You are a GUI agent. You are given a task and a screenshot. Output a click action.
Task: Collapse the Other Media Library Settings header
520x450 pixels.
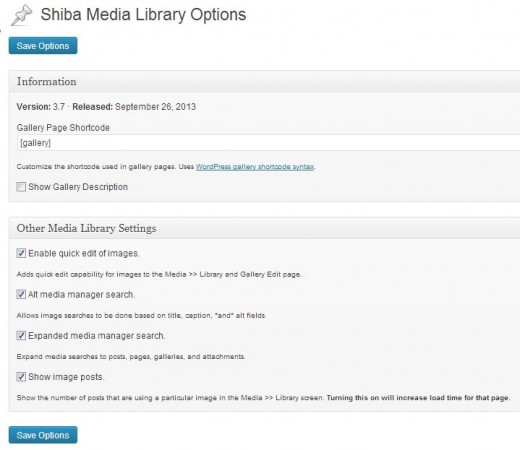point(265,228)
